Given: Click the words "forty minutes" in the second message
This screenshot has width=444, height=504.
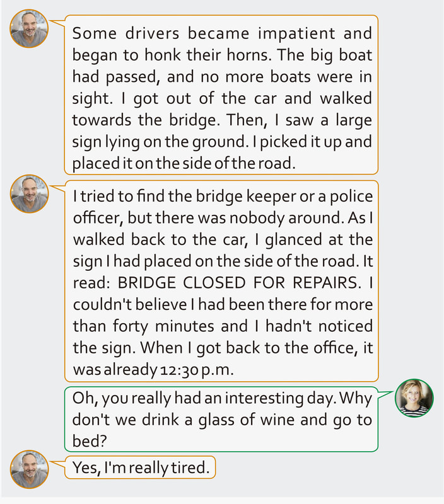Looking at the screenshot, I should [160, 327].
